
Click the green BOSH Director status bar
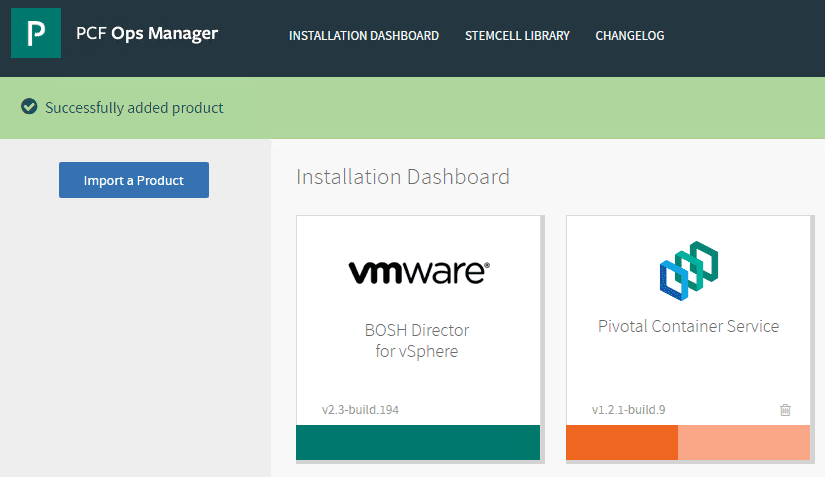[x=418, y=442]
